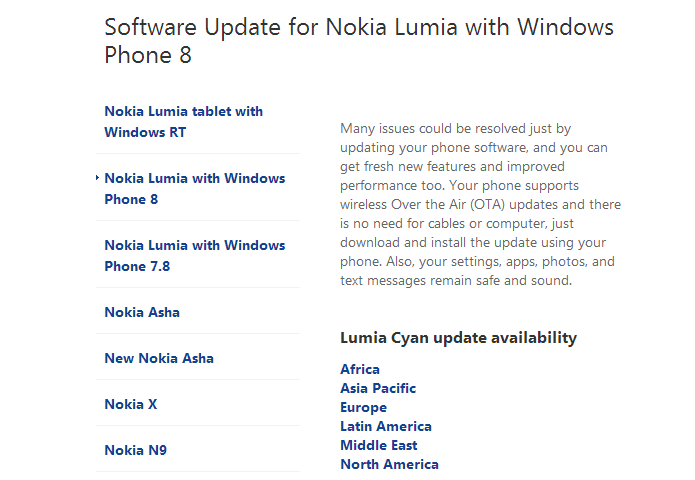Open the Latin America region link
Screen dimensions: 695x480
[386, 426]
